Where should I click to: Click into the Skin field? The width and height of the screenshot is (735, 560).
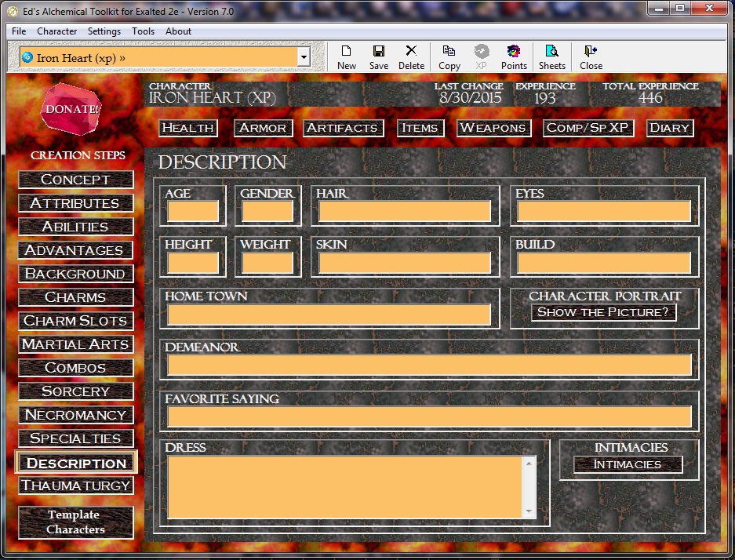[x=405, y=263]
